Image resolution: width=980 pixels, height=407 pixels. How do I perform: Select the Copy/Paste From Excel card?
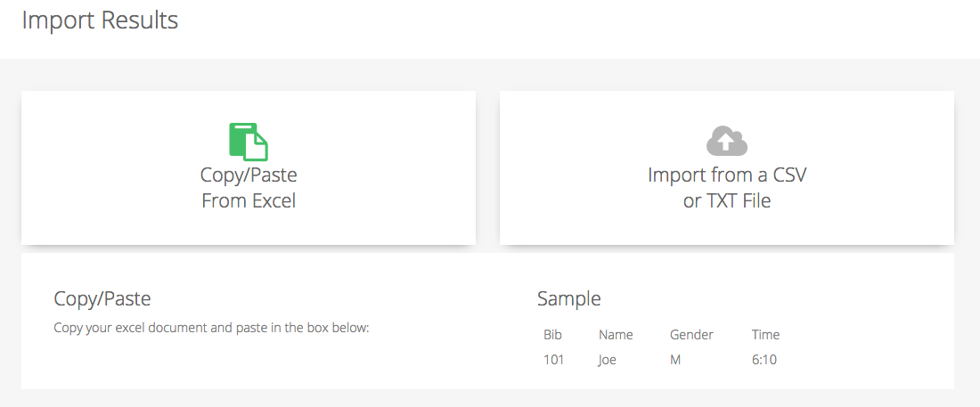tap(249, 167)
